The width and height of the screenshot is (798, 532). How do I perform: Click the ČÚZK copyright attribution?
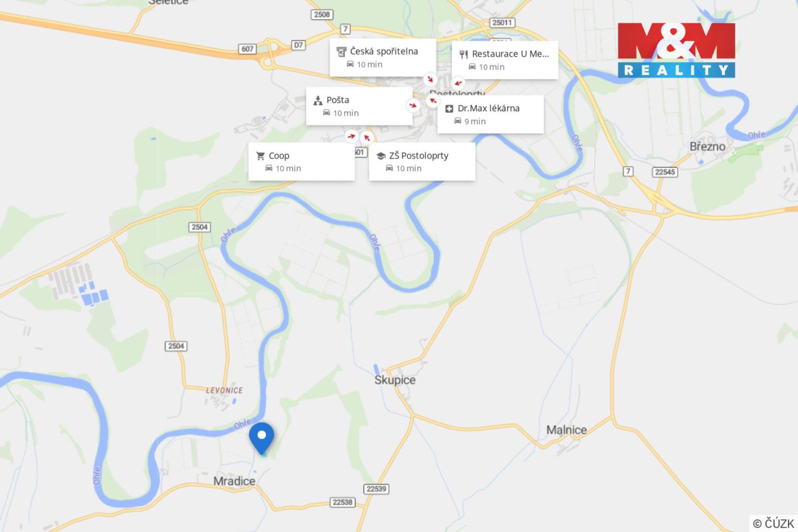coord(773,523)
